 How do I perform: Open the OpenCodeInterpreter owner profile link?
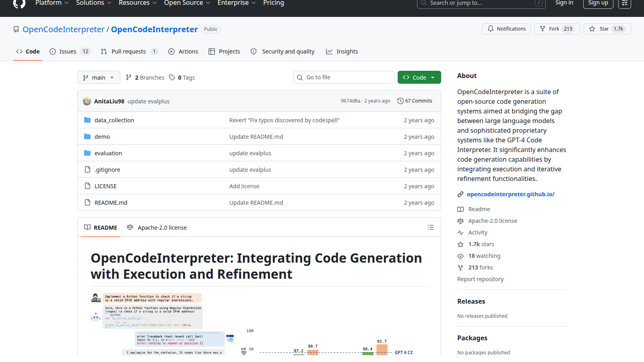pos(64,29)
